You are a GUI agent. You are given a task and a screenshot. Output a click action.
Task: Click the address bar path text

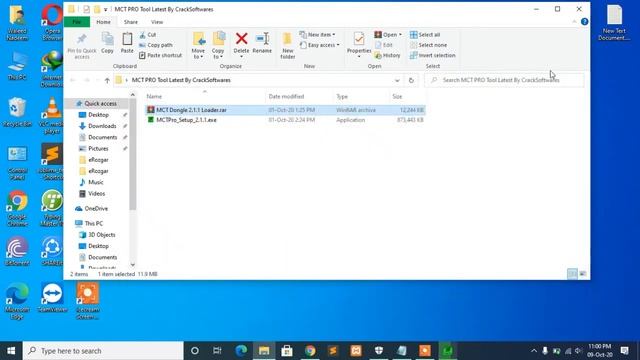pos(181,80)
